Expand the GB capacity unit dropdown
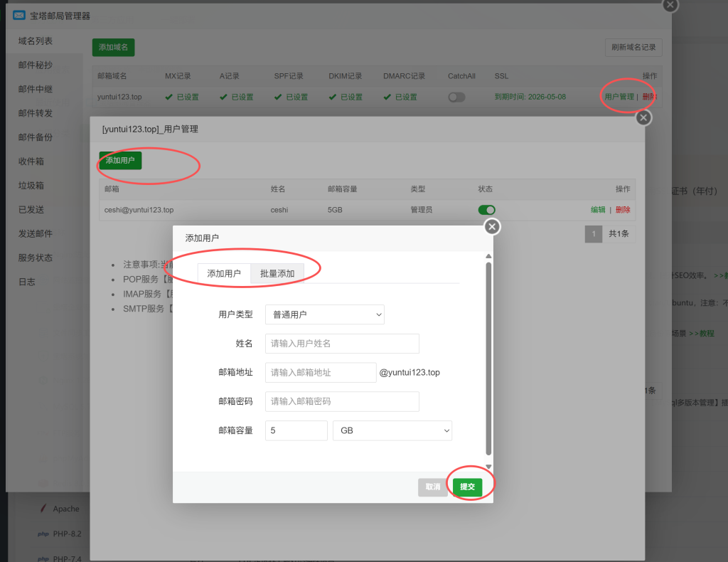The width and height of the screenshot is (728, 562). [x=392, y=430]
